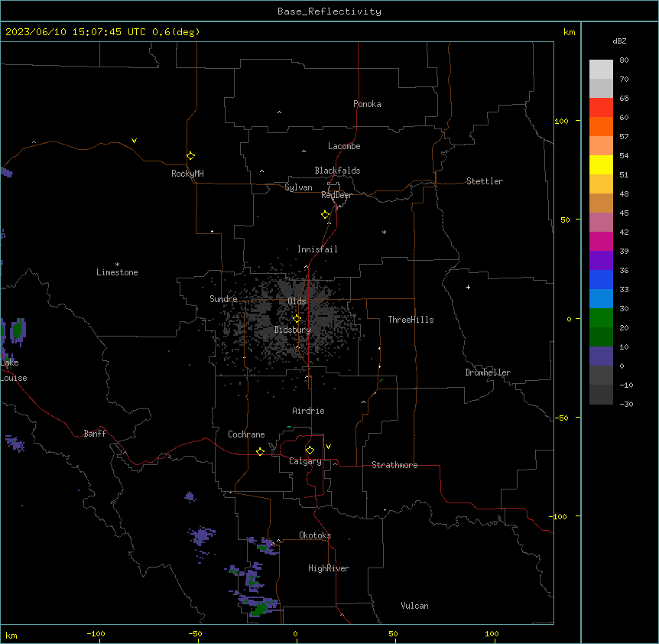659x644 pixels.
Task: Click the km label at top right
Action: coord(569,32)
